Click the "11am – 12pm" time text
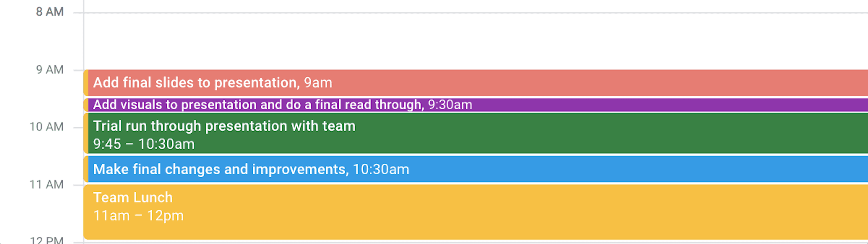The image size is (868, 244). [138, 216]
